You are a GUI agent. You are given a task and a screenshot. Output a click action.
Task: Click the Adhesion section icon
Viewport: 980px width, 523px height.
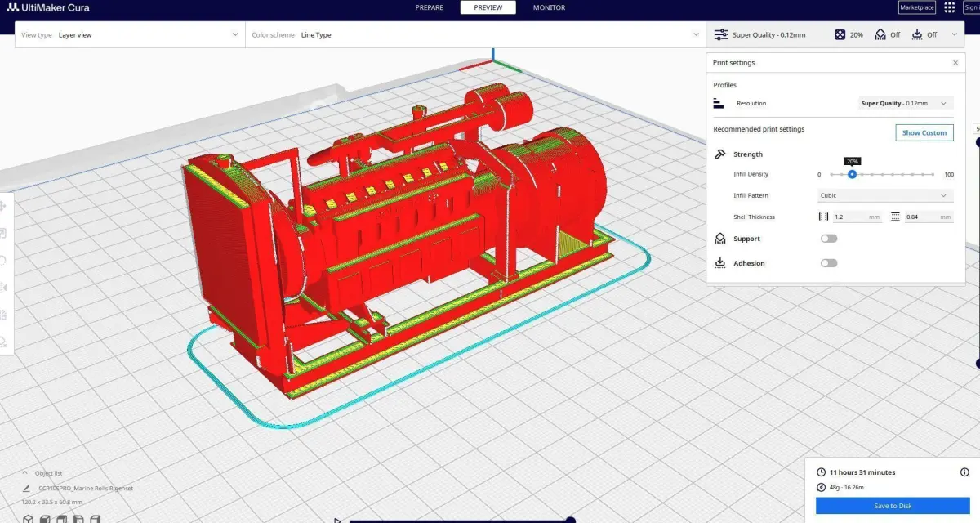tap(719, 263)
